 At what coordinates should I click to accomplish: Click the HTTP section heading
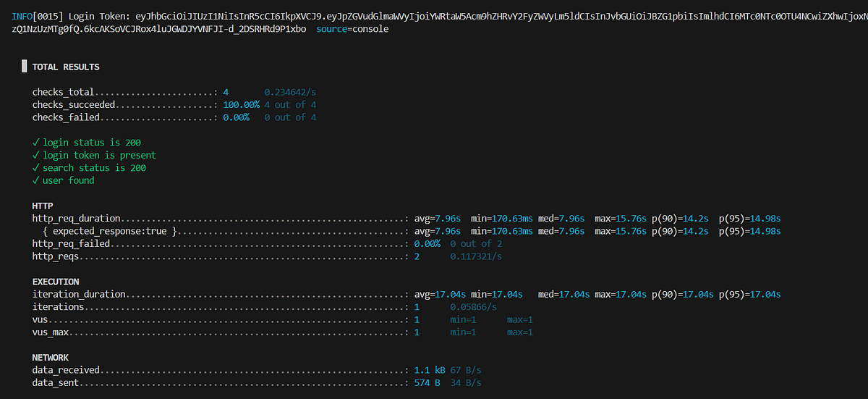(x=42, y=206)
